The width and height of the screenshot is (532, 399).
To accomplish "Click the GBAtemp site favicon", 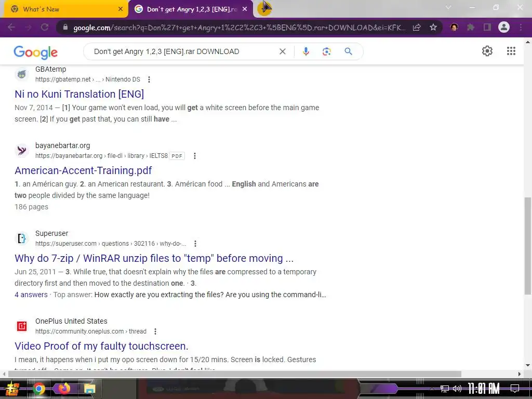I will [22, 74].
